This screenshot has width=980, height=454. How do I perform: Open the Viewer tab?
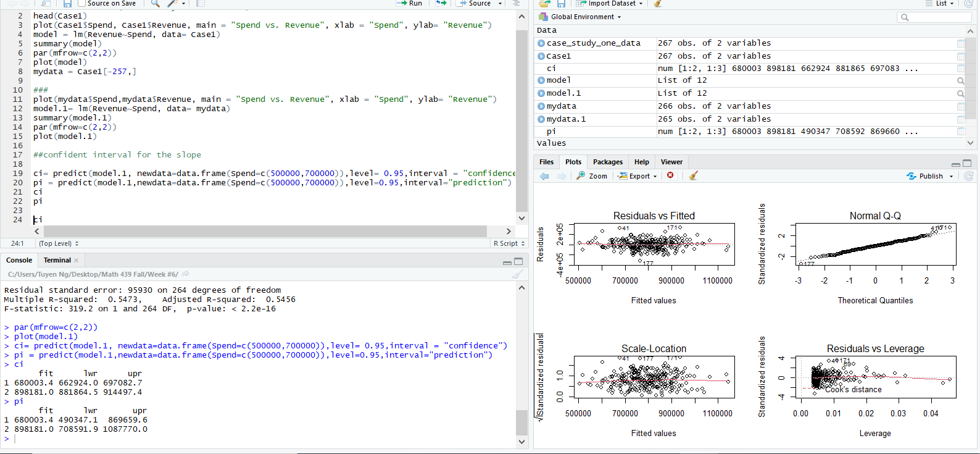(x=671, y=162)
